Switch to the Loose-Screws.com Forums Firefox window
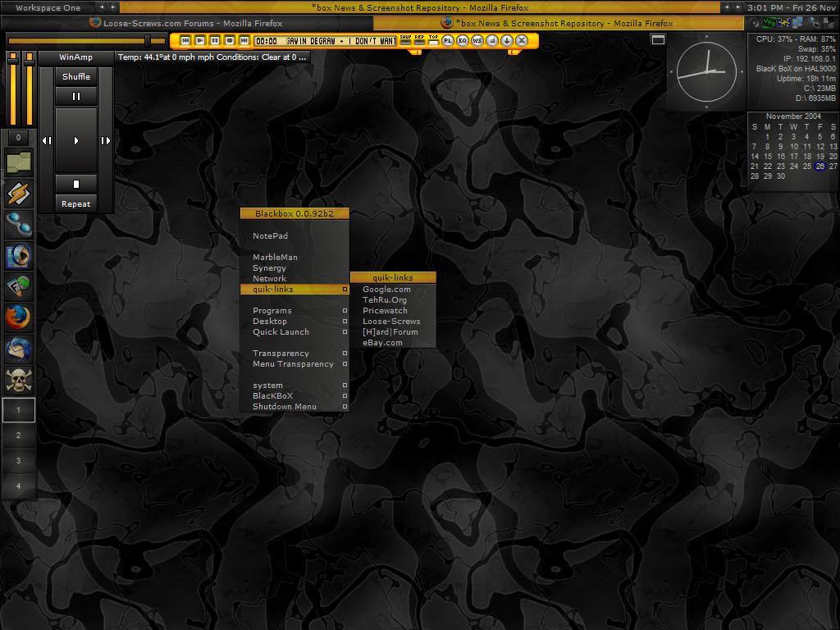Viewport: 840px width, 630px height. pos(187,23)
